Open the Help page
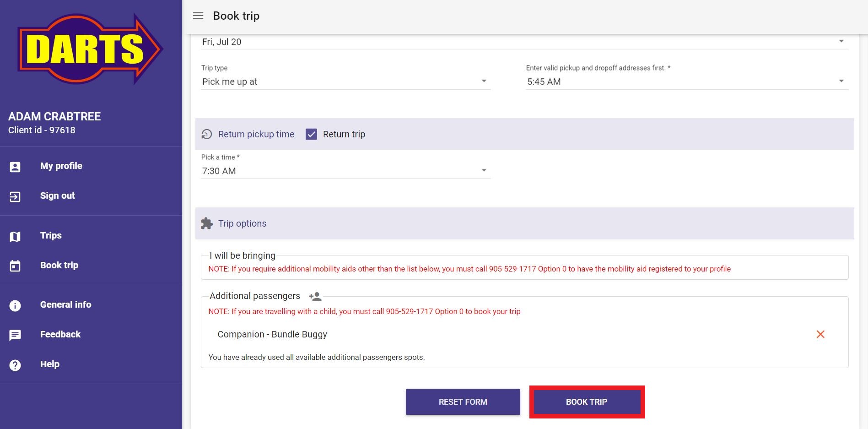Screen dimensions: 868x429 click(50, 364)
